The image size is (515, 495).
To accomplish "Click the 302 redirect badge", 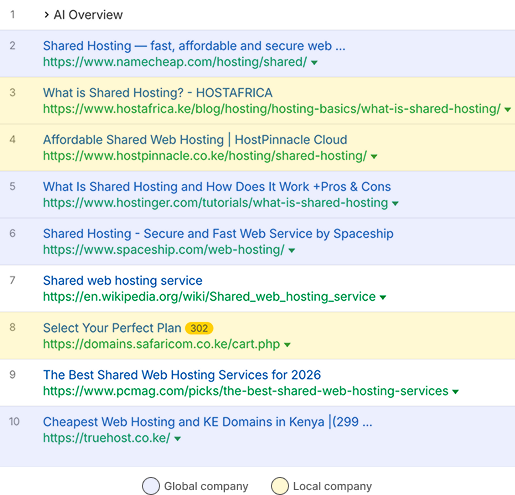I will 199,328.
